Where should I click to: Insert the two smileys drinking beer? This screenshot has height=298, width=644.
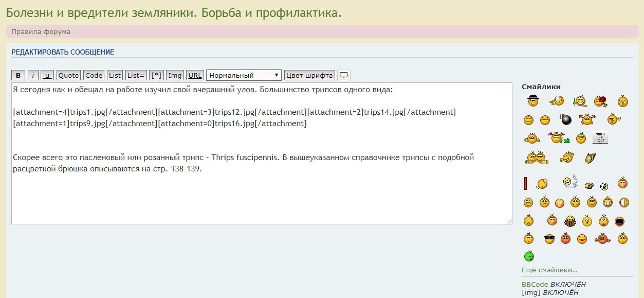tap(535, 157)
